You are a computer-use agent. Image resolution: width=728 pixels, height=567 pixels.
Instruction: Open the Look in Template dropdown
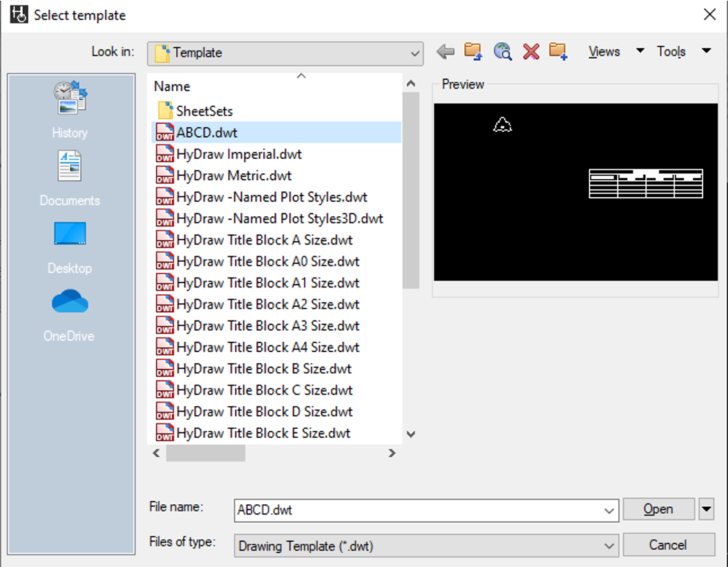click(x=285, y=53)
